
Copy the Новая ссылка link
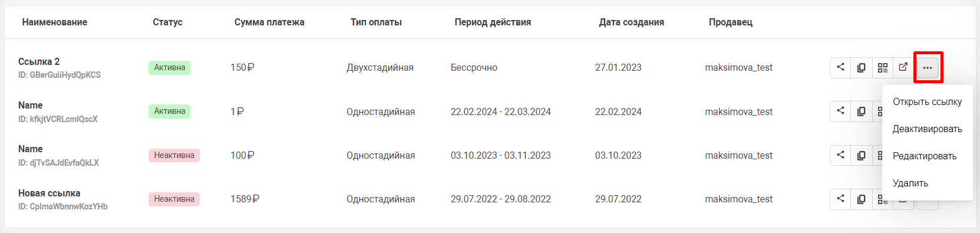click(861, 199)
